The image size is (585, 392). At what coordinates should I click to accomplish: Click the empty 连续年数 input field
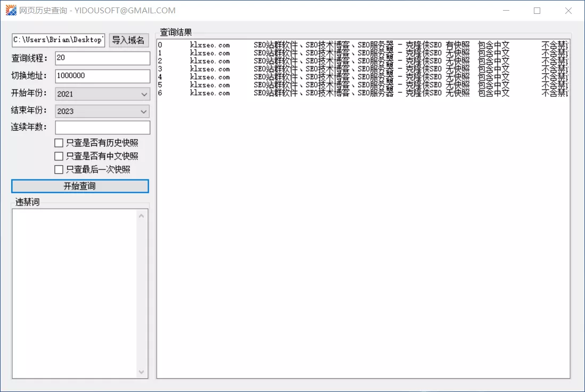pos(103,127)
